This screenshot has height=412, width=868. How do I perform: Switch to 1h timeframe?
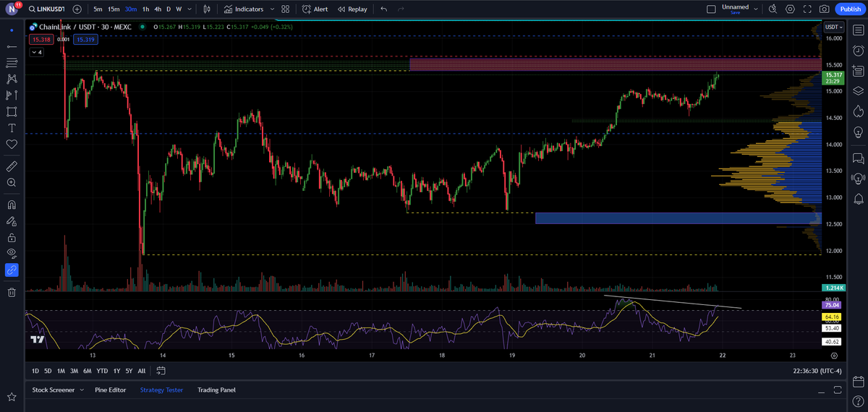[145, 9]
